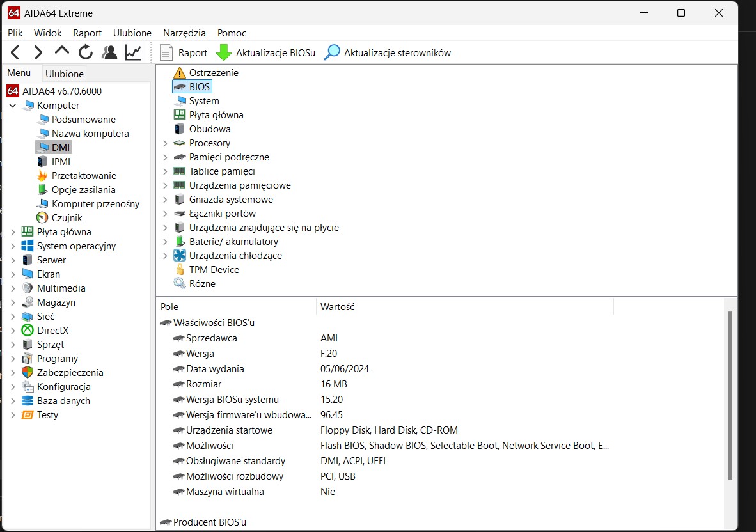Click the Ostrzeżenie warning triangle icon
756x532 pixels.
pos(179,73)
